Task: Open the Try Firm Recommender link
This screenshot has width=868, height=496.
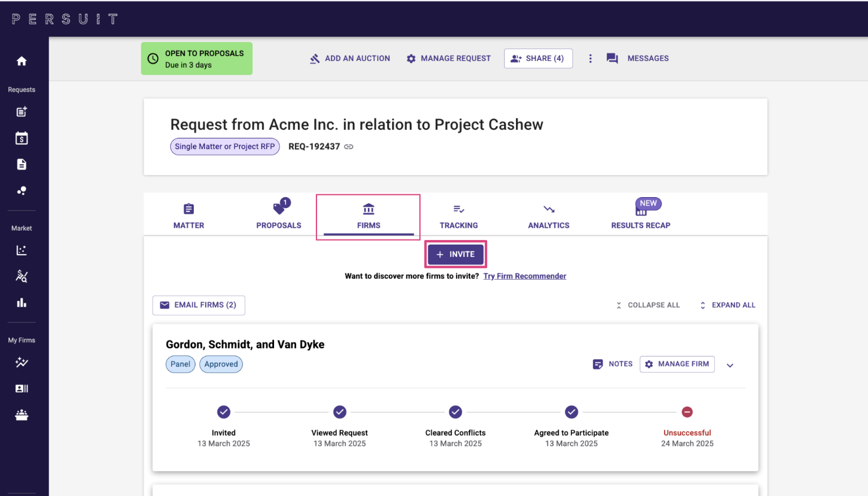Action: (x=524, y=276)
